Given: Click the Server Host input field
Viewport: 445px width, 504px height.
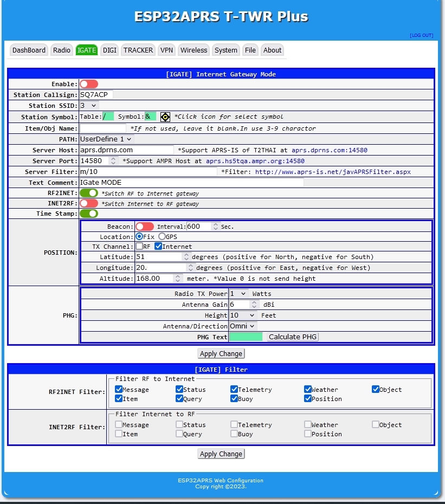Looking at the screenshot, I should pos(126,150).
